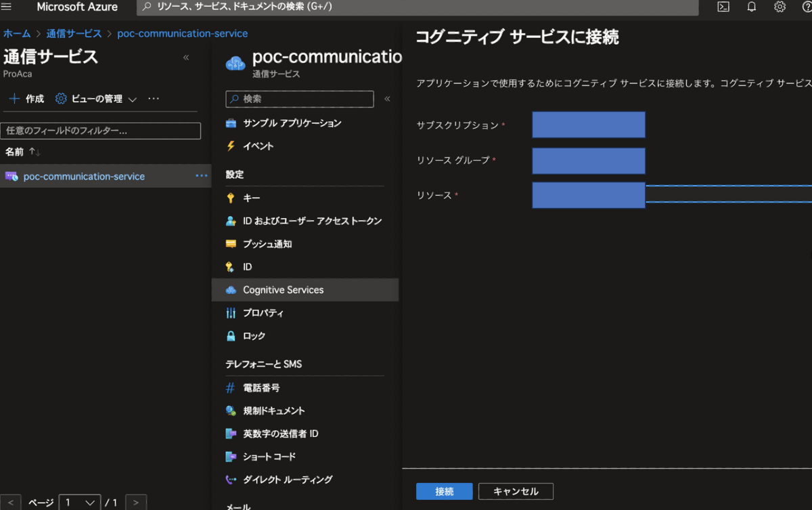Image resolution: width=812 pixels, height=510 pixels.
Task: Sort the list by 名前 column
Action: click(x=23, y=152)
